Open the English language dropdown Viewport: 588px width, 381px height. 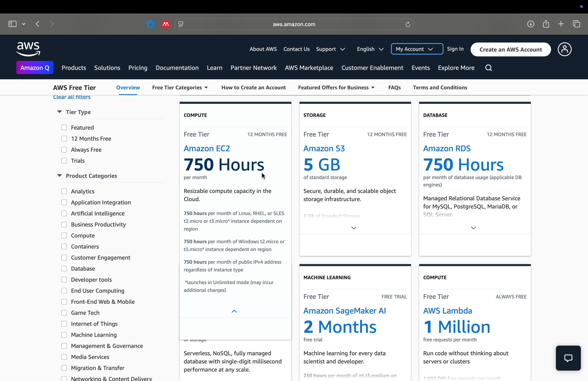pyautogui.click(x=370, y=49)
